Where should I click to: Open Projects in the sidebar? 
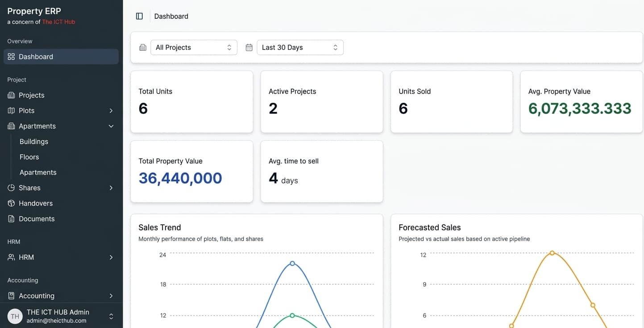tap(61, 95)
